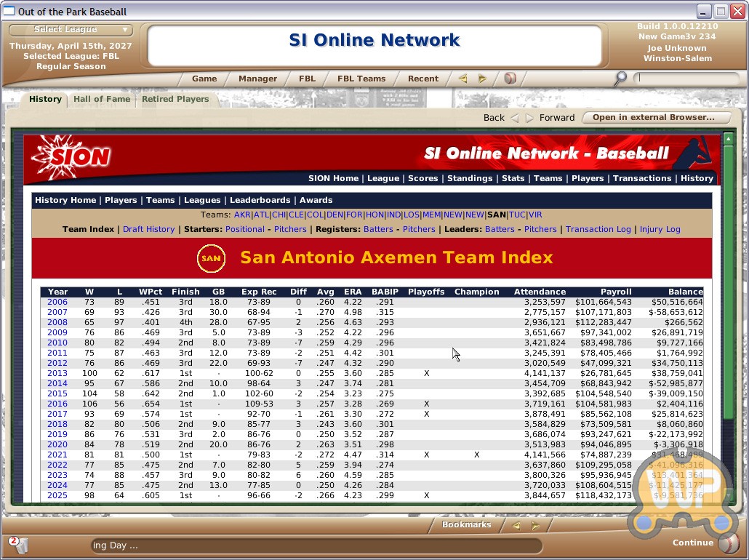Screen dimensions: 749x560
Task: Click the browser Back arrow icon
Action: click(x=515, y=118)
